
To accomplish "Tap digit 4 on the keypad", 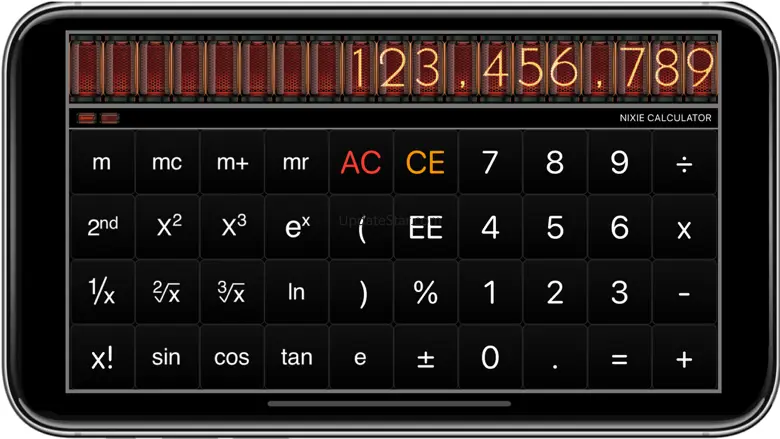I will (x=490, y=227).
